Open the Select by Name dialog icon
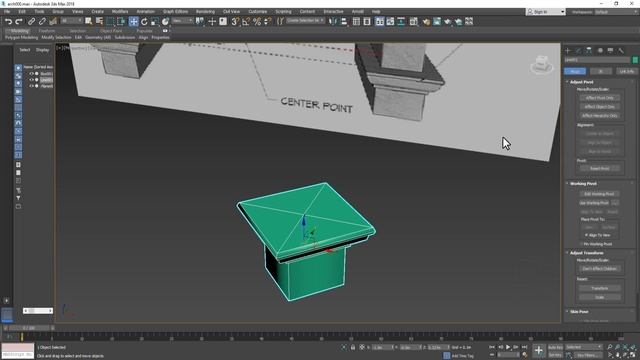640x360 pixels. tap(99, 21)
